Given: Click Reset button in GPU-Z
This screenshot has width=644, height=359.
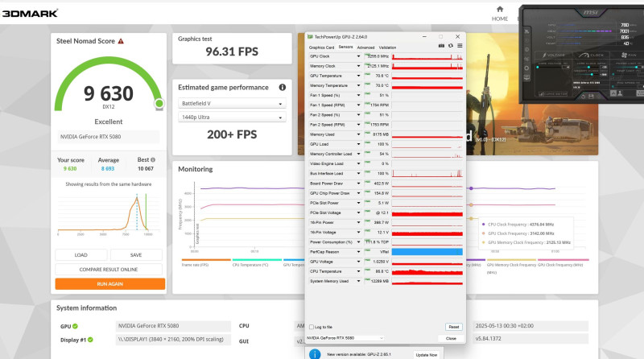Looking at the screenshot, I should coord(454,327).
